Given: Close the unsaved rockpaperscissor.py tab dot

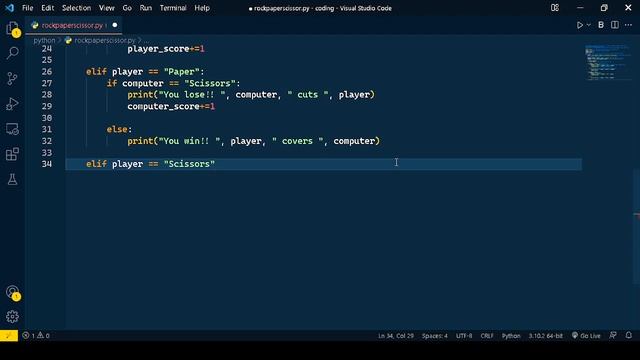Looking at the screenshot, I should coord(115,25).
